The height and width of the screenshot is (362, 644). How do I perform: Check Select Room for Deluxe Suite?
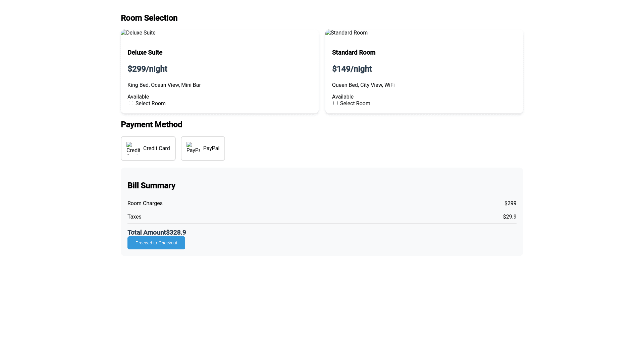click(x=131, y=103)
